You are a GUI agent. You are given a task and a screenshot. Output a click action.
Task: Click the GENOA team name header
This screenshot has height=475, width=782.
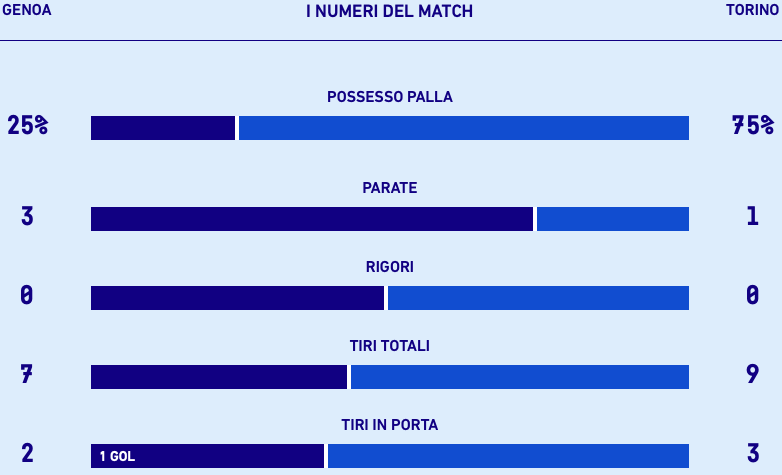point(27,10)
